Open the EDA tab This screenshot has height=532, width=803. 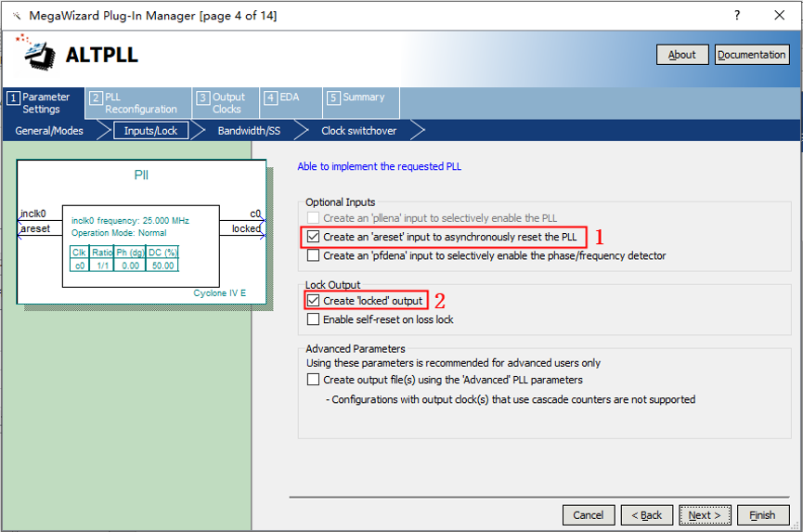[286, 97]
